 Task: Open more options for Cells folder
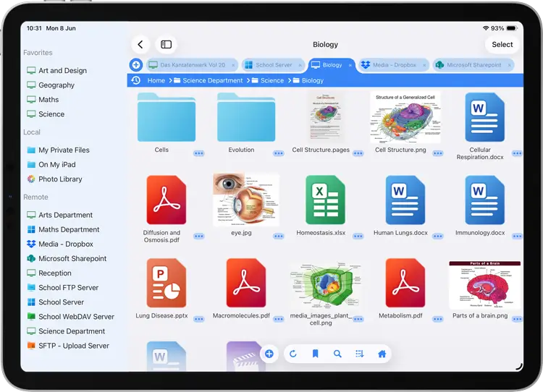199,153
